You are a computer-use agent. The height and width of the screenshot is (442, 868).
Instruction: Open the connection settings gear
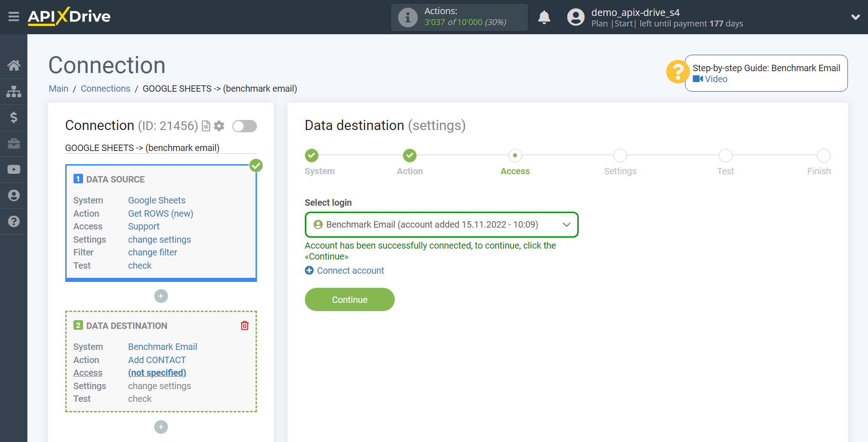[x=219, y=126]
